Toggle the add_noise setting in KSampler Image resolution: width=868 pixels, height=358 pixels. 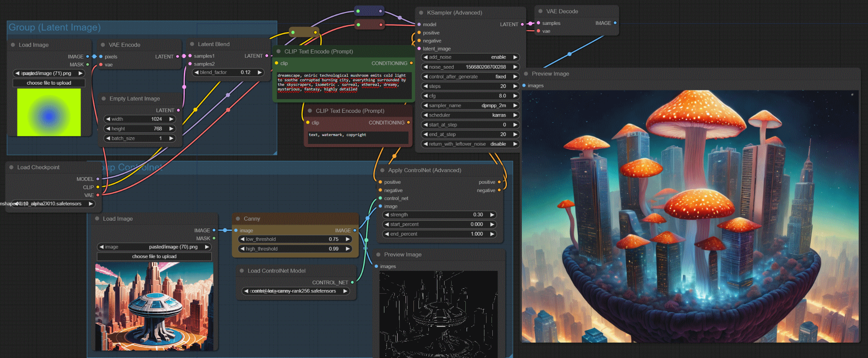(x=469, y=57)
